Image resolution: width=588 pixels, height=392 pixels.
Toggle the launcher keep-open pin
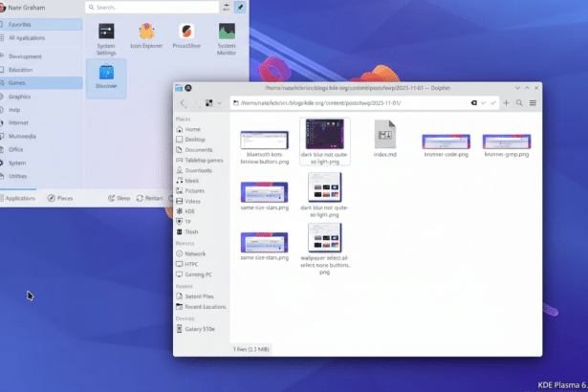click(240, 7)
